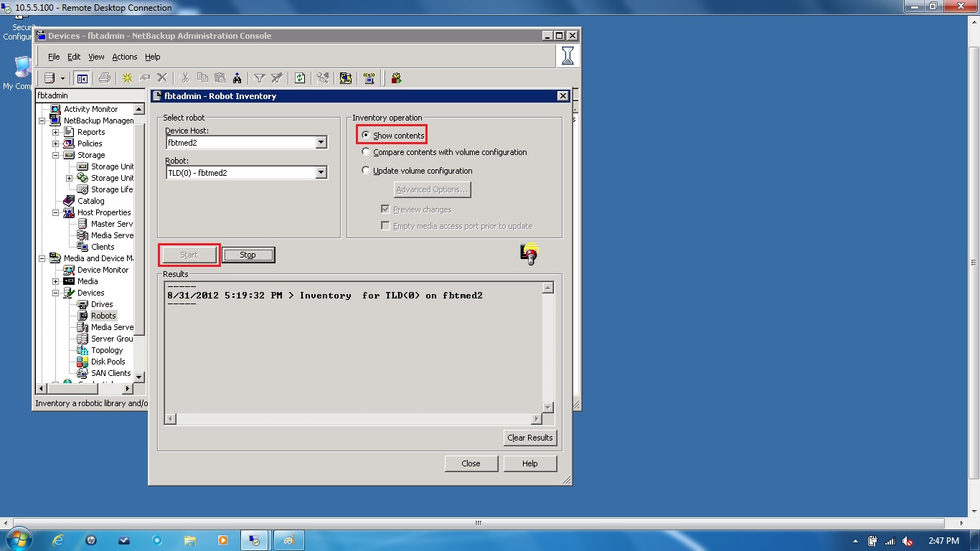This screenshot has width=980, height=551.
Task: Select the Device Monitor node
Action: click(x=101, y=270)
